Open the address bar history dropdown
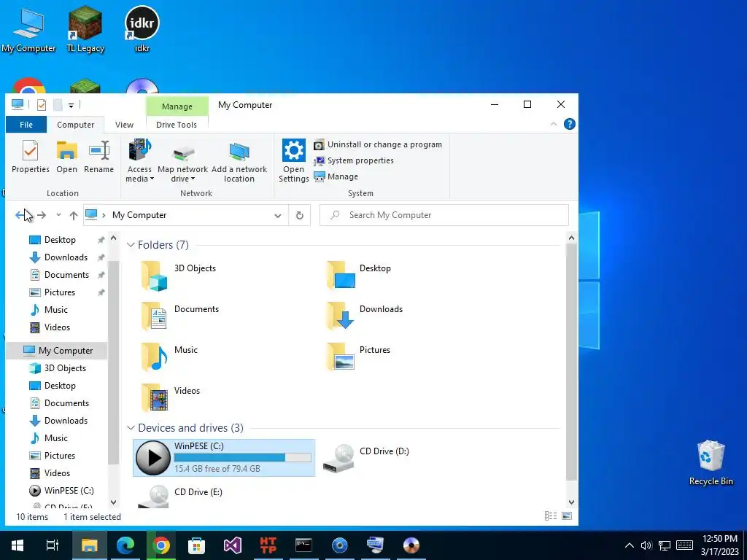Screen dimensions: 747x560 (278, 215)
